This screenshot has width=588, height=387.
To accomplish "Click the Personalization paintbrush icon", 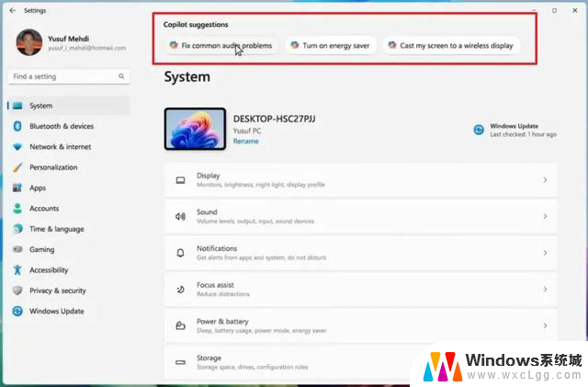I will coord(17,167).
